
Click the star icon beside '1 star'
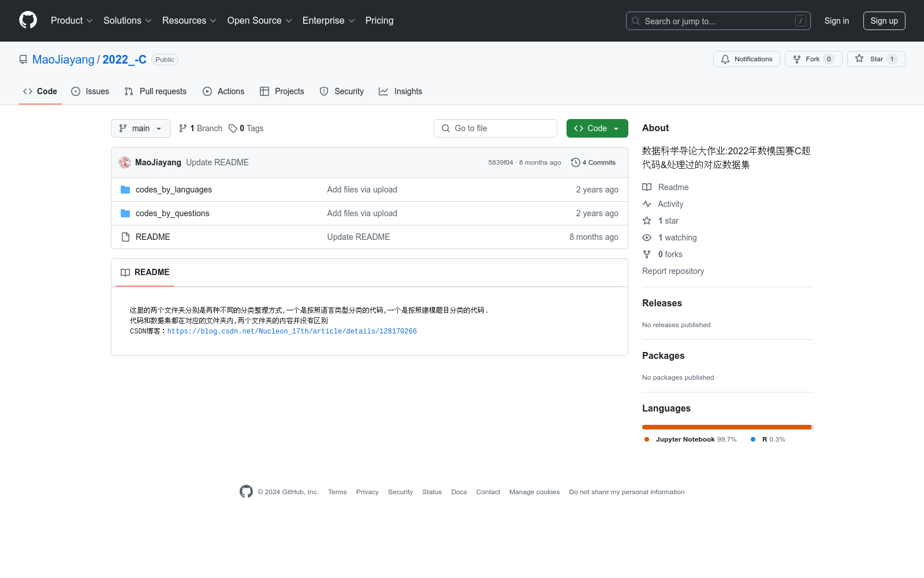(x=647, y=221)
